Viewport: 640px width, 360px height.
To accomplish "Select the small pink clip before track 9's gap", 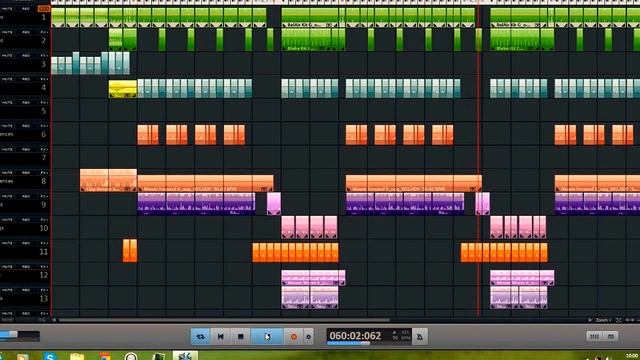I will coord(274,204).
